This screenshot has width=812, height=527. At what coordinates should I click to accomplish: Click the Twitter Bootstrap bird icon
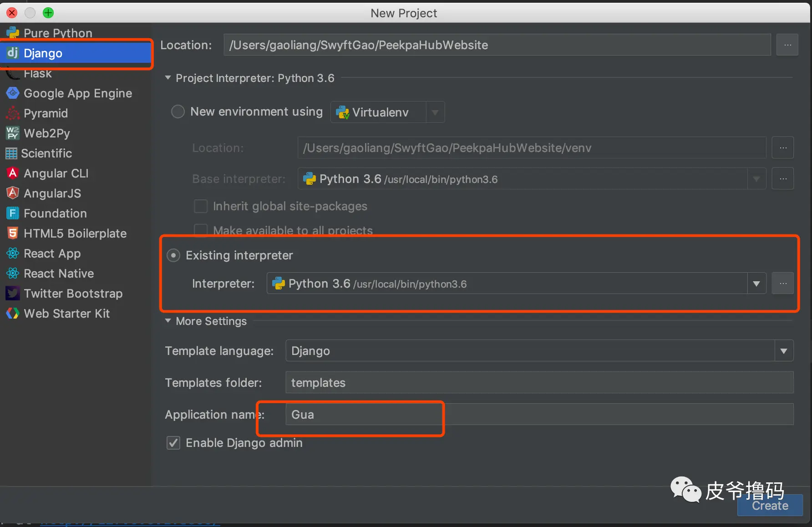pyautogui.click(x=13, y=293)
